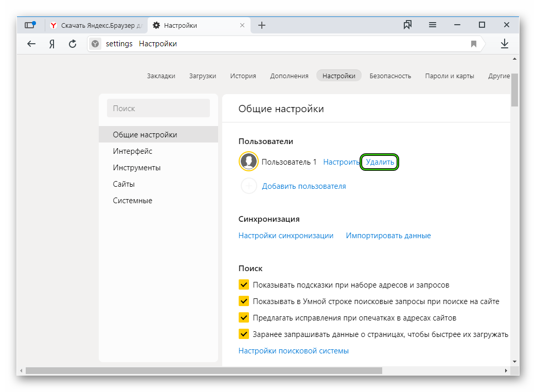Open the Закладки section
Screen dimensions: 536x392
(161, 76)
